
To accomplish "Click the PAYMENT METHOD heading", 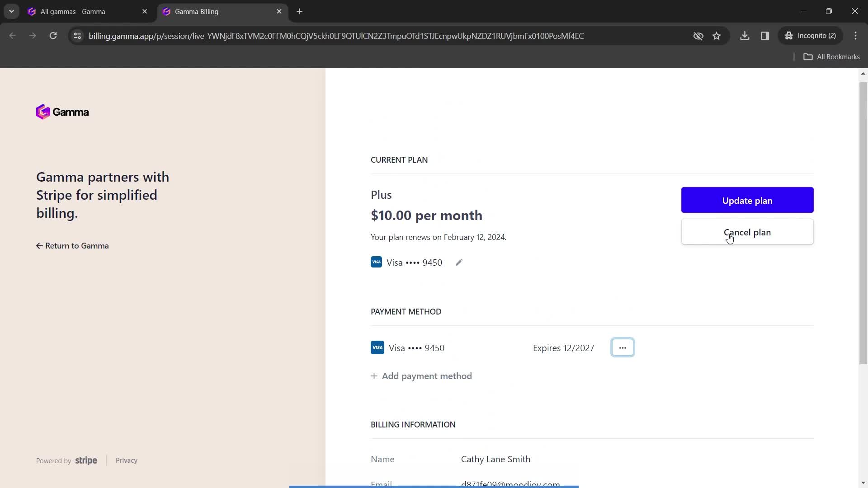I will [406, 311].
